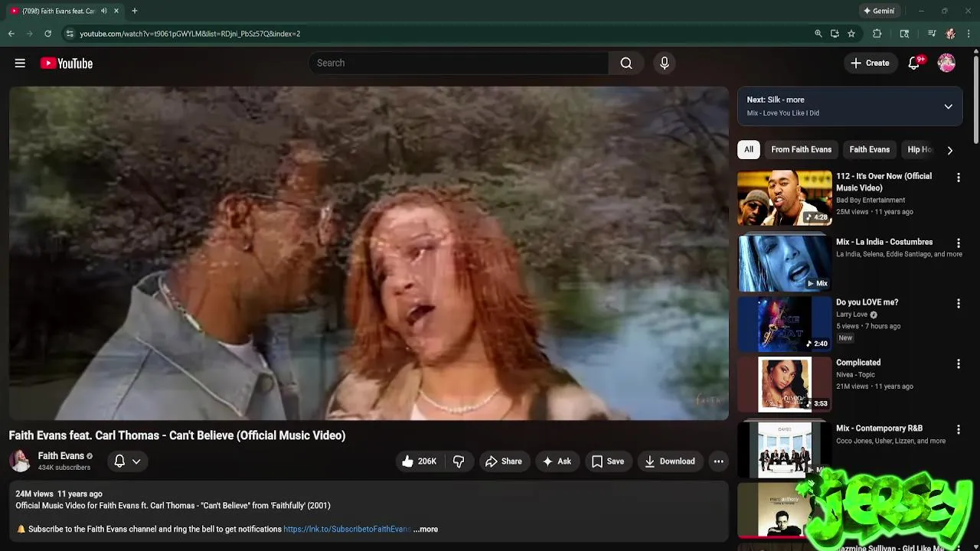
Task: Open more actions ellipsis under video
Action: (718, 461)
